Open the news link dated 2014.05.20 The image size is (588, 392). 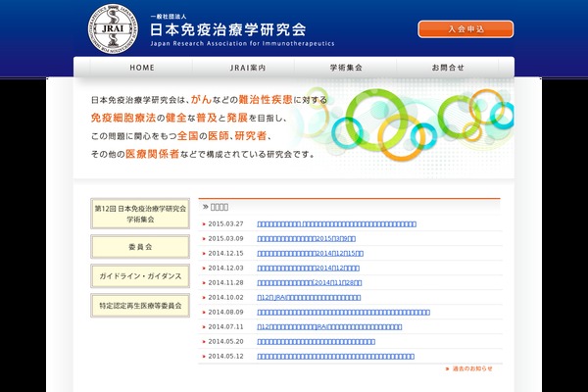click(317, 341)
